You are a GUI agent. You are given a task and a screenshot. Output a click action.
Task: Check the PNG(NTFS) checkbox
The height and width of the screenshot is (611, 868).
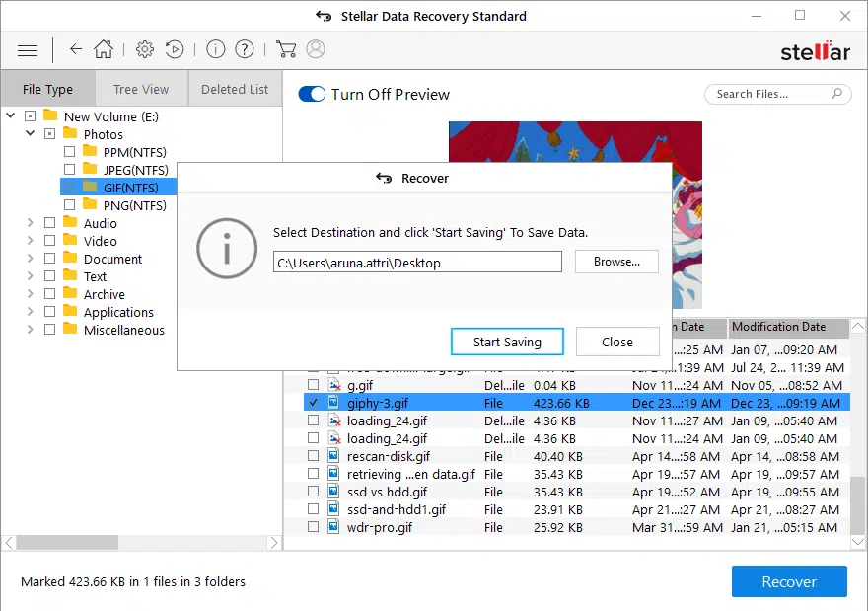pyautogui.click(x=69, y=205)
